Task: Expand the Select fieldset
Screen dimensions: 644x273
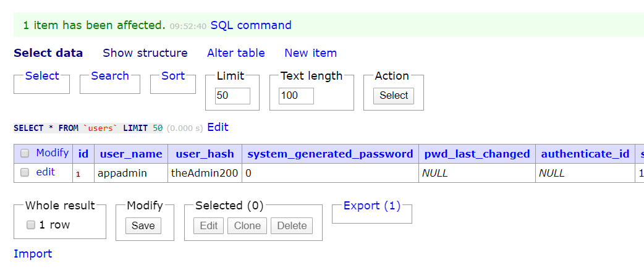Action: click(42, 76)
